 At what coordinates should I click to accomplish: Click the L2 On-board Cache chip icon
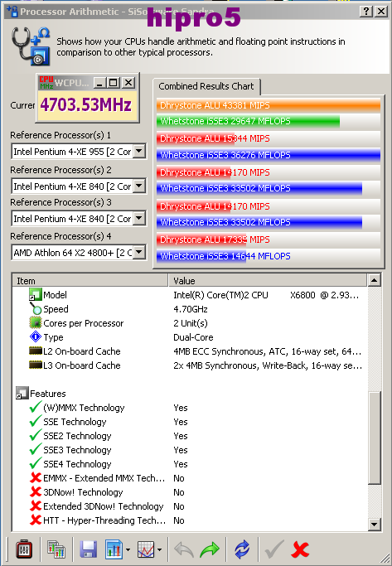tap(36, 351)
